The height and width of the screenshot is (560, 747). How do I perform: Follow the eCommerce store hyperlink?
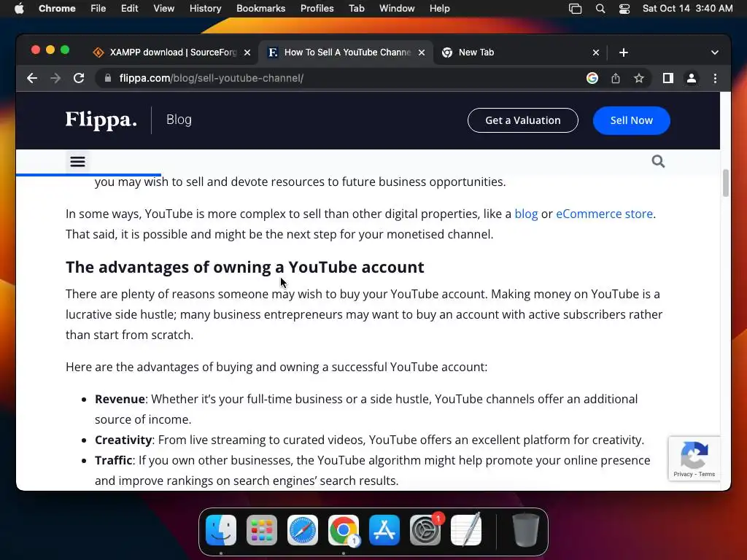click(x=604, y=214)
